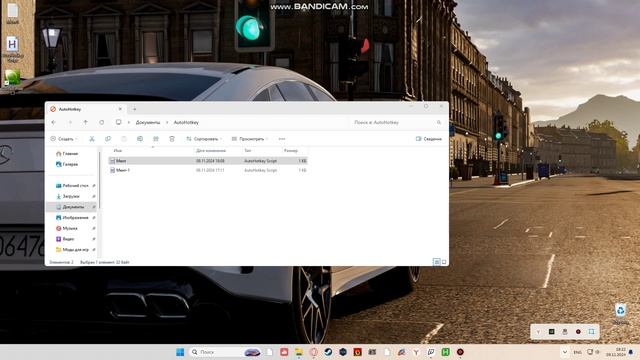Click the Share icon in Explorer toolbar

pyautogui.click(x=156, y=139)
